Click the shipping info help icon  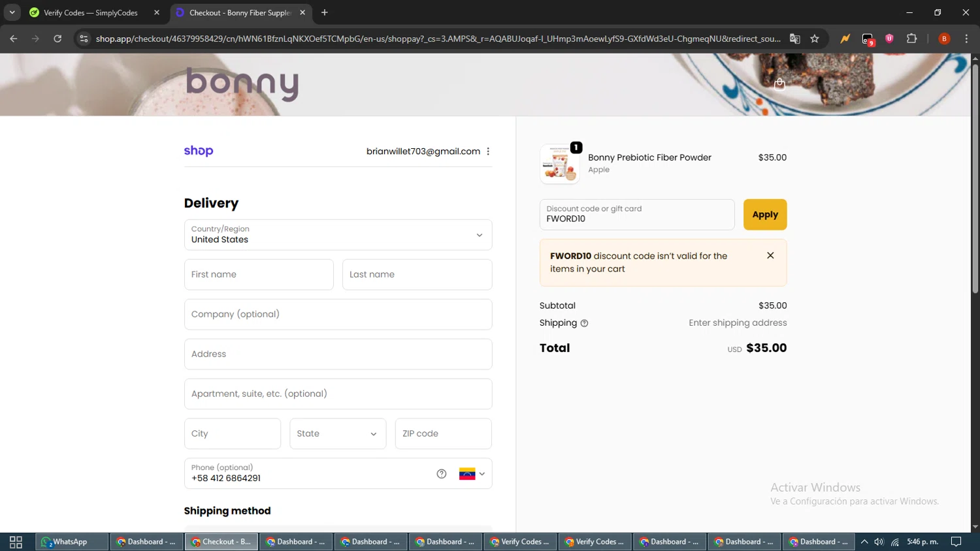coord(584,323)
